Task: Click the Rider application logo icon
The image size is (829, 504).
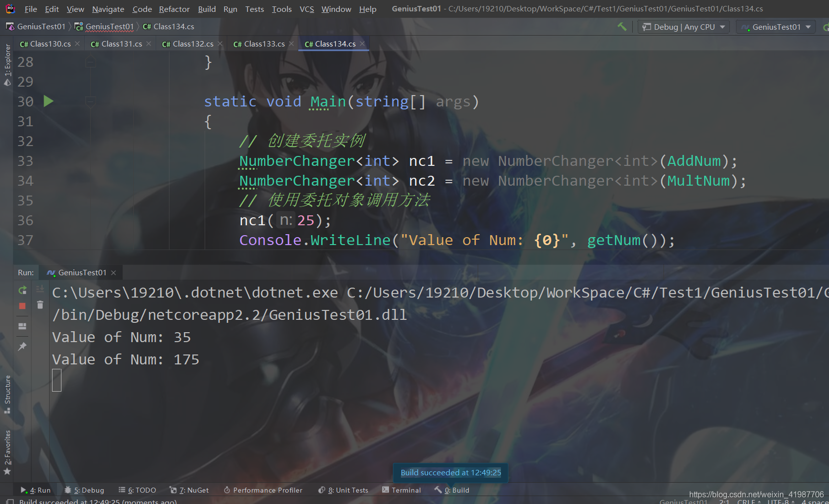Action: click(10, 9)
